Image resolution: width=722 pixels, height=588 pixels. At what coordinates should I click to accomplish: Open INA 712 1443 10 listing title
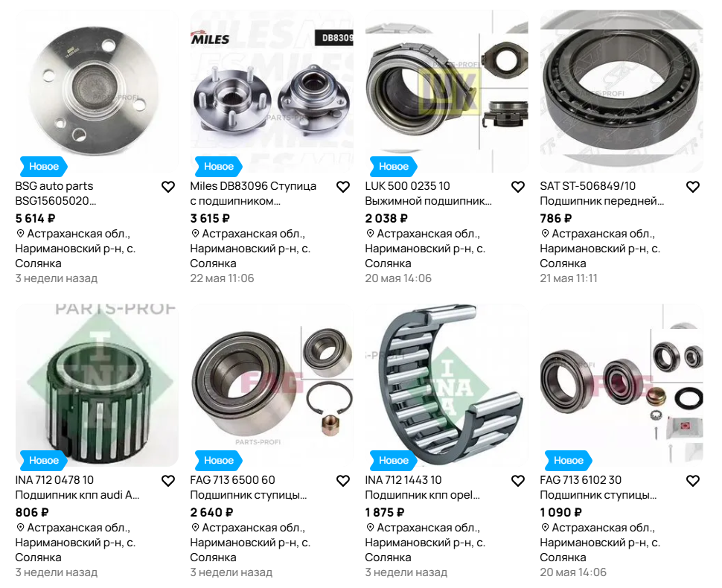point(423,488)
